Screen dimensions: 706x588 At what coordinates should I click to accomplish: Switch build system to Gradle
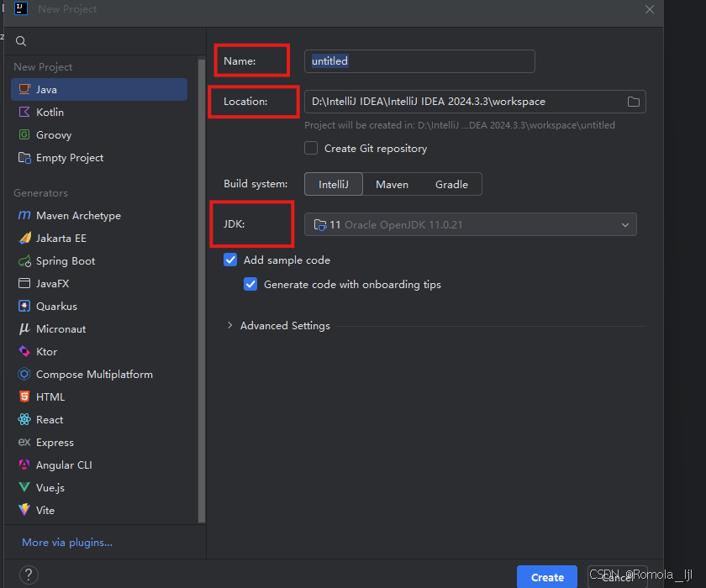[451, 184]
